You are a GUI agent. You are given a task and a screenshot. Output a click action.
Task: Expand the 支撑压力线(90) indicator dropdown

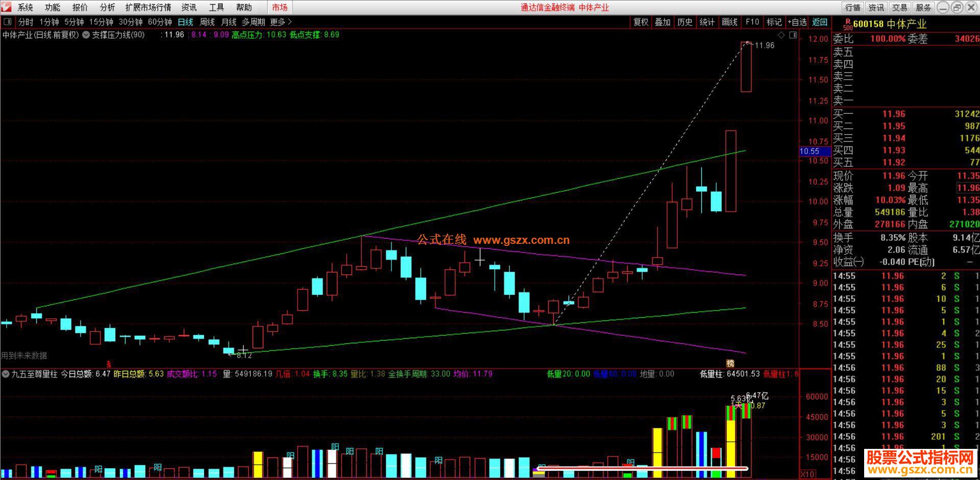[x=86, y=35]
